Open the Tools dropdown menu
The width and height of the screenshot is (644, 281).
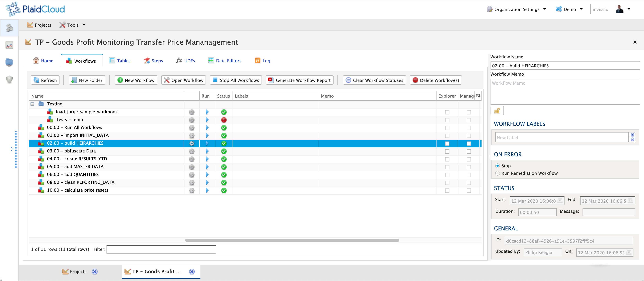click(72, 25)
